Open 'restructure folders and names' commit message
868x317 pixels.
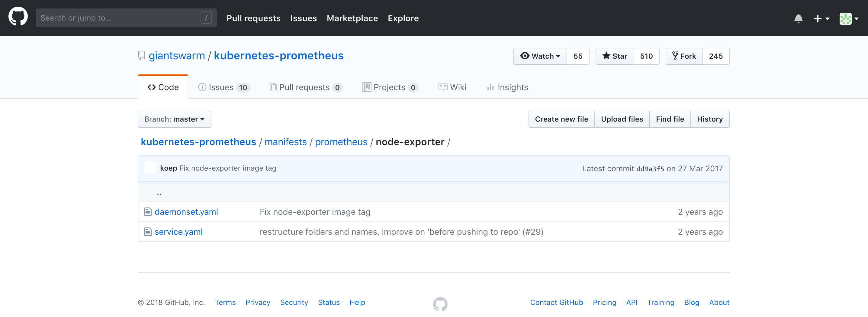tap(402, 232)
